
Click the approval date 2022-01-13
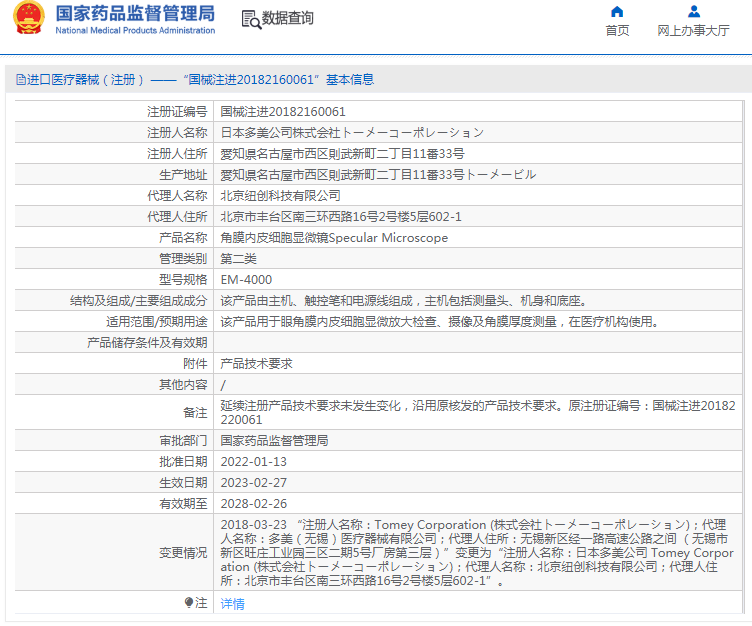tap(253, 462)
